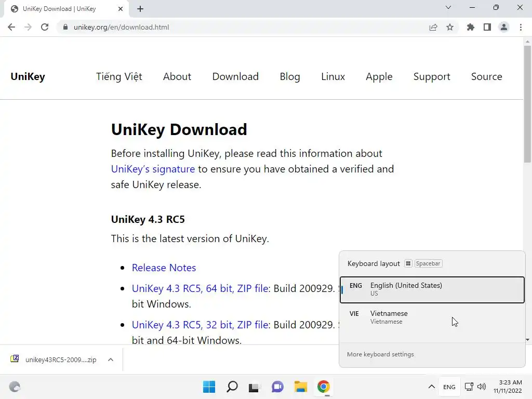Download UniKey 4.3 RC5 64 bit ZIP

200,288
